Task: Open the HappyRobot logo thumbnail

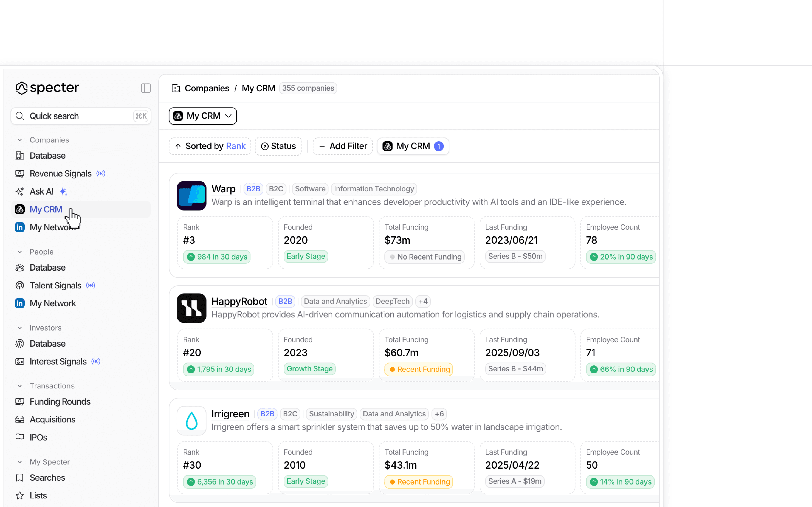Action: tap(191, 308)
